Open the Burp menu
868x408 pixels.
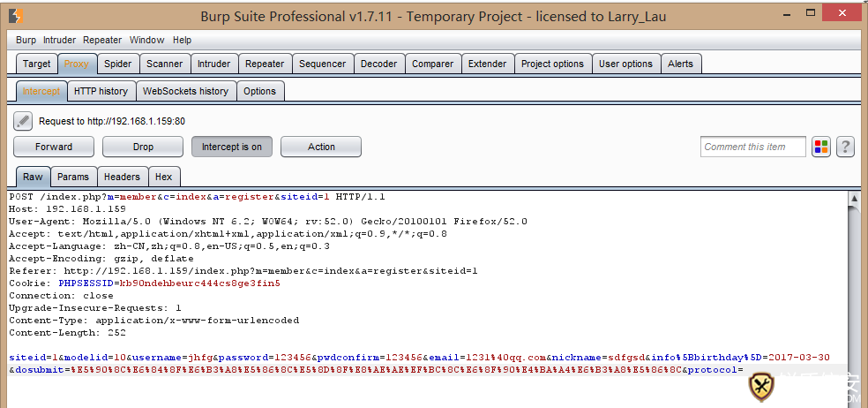tap(26, 40)
